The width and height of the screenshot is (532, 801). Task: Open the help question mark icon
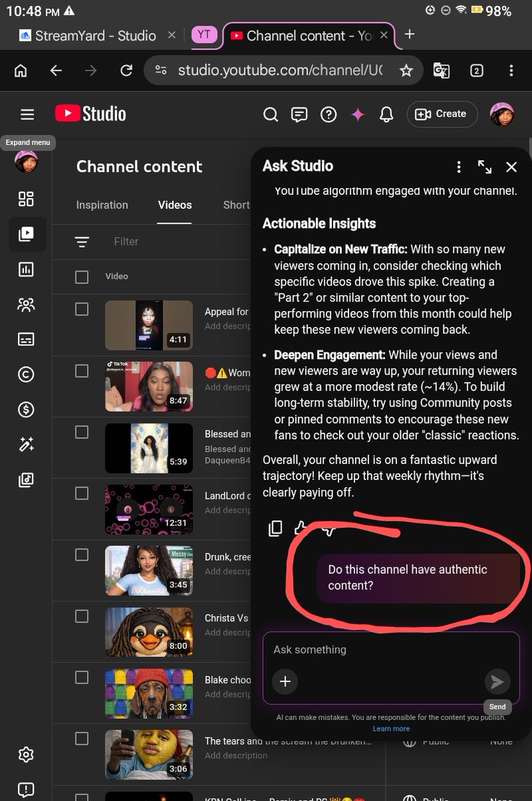[328, 115]
